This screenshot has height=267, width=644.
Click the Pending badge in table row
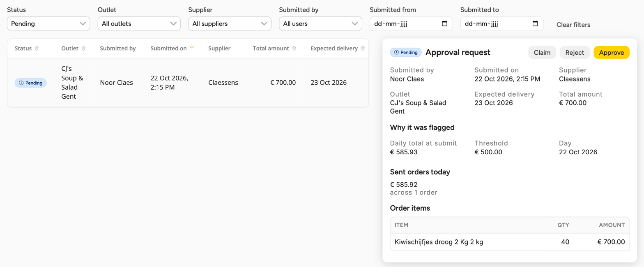(x=31, y=83)
